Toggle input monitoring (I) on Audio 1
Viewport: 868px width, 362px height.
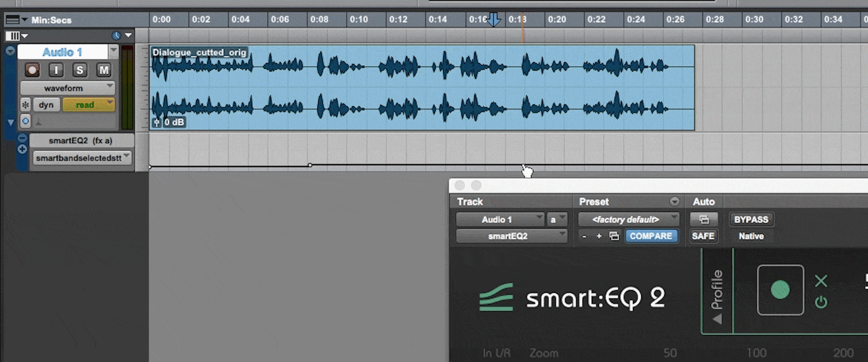56,70
